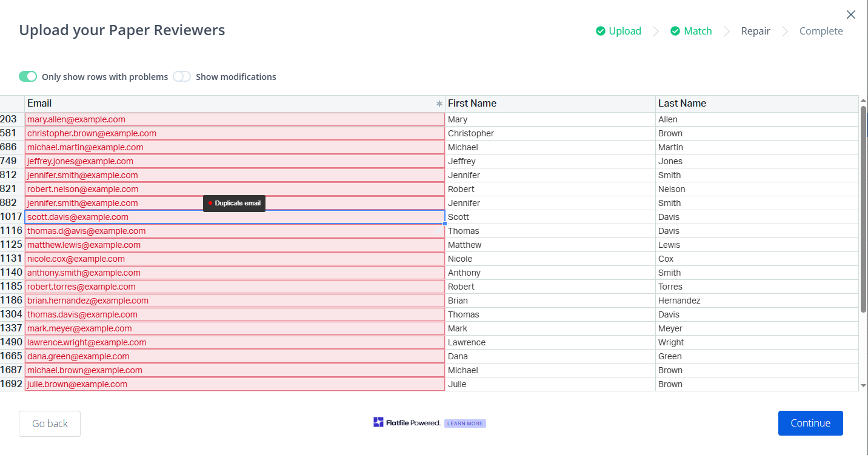This screenshot has height=455, width=868.
Task: Click scrollbar up arrow at top
Action: 863,101
